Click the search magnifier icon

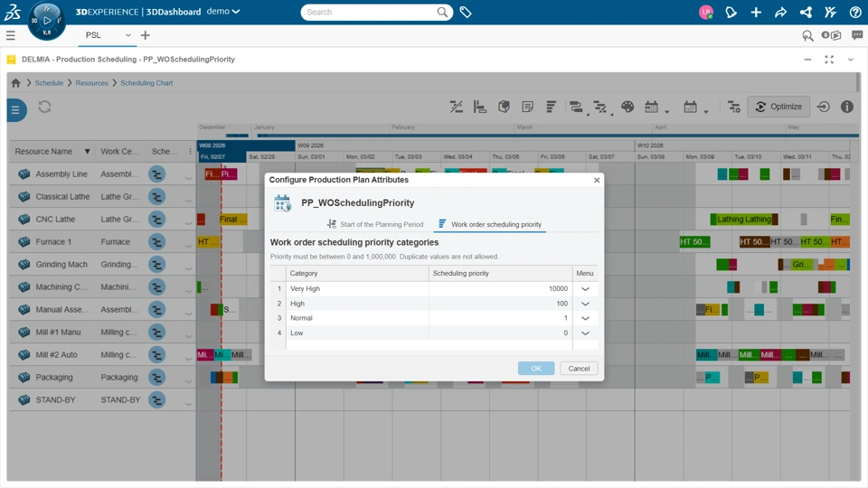click(x=442, y=12)
